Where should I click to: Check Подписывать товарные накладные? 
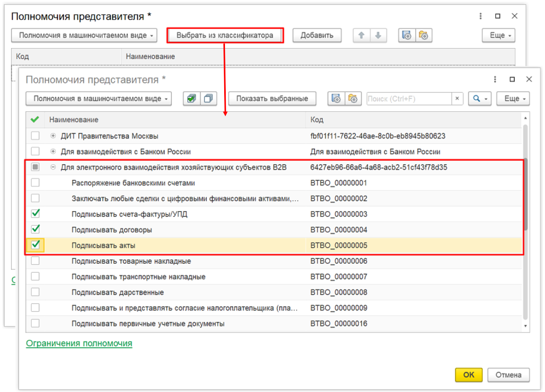click(35, 261)
